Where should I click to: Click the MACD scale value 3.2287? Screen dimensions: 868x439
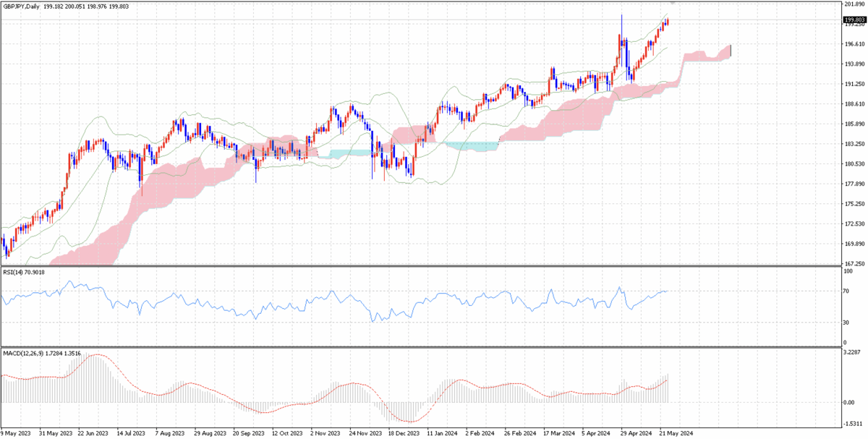point(854,352)
